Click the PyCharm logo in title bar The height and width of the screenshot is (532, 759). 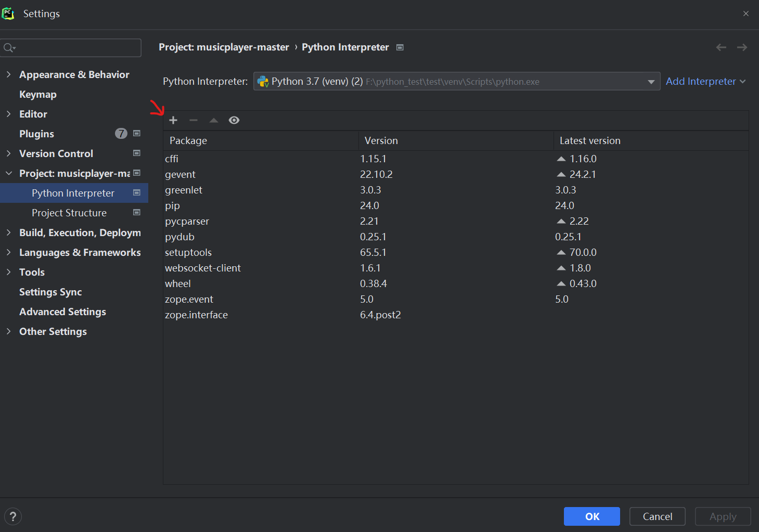click(x=8, y=14)
